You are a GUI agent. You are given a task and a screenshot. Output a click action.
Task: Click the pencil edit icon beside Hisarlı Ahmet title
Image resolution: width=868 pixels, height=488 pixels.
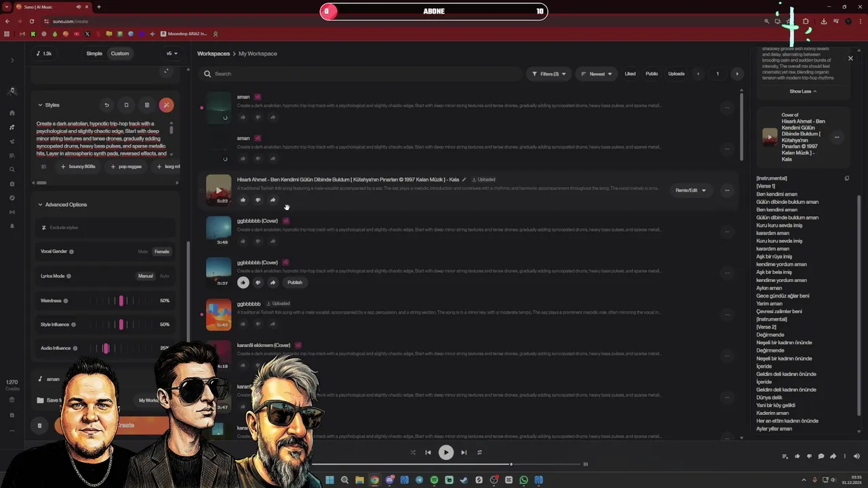point(464,180)
